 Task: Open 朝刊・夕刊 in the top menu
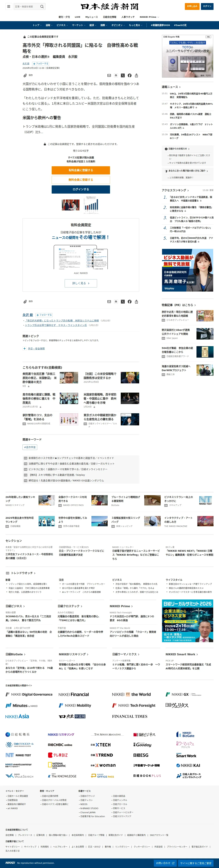click(x=64, y=17)
